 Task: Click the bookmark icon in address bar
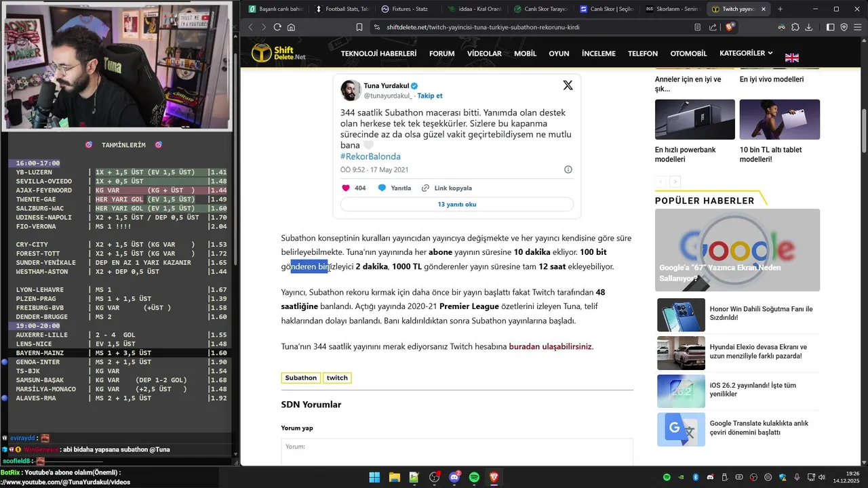click(x=359, y=27)
